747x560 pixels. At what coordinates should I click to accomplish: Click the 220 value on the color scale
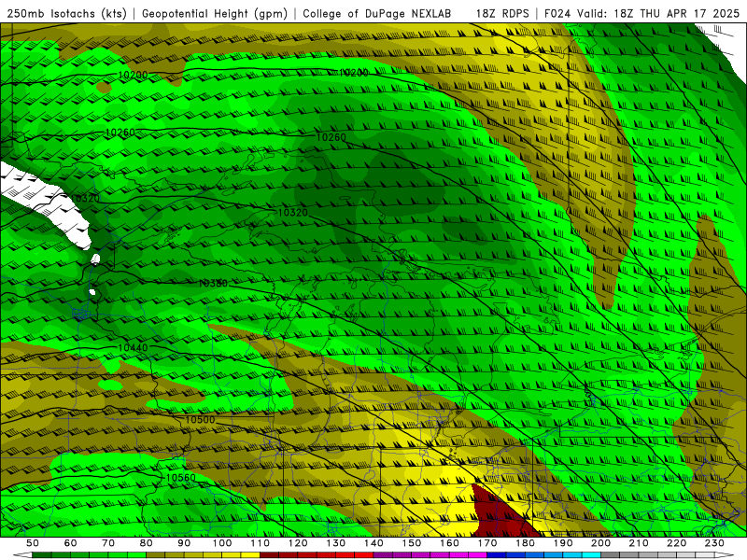pyautogui.click(x=677, y=543)
